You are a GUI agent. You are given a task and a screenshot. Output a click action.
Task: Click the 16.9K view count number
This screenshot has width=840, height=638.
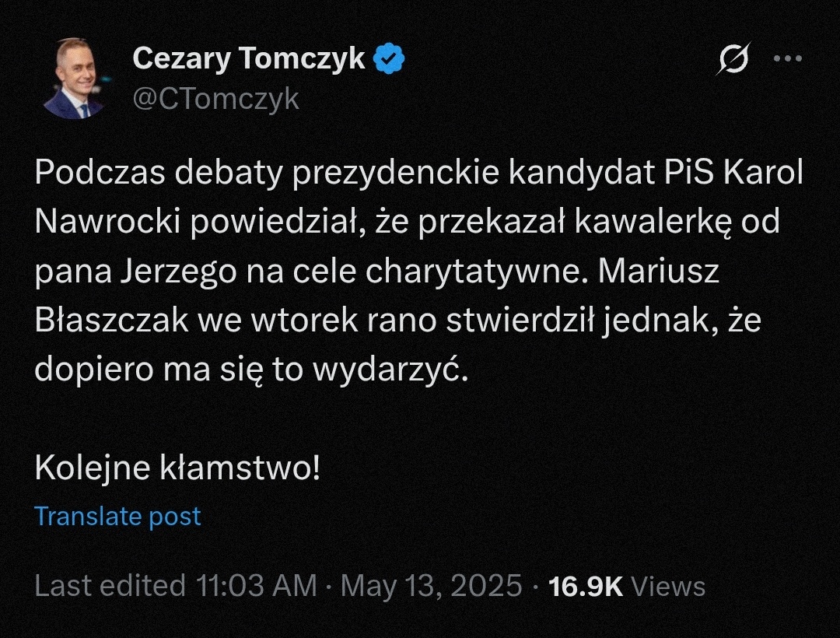(x=586, y=586)
